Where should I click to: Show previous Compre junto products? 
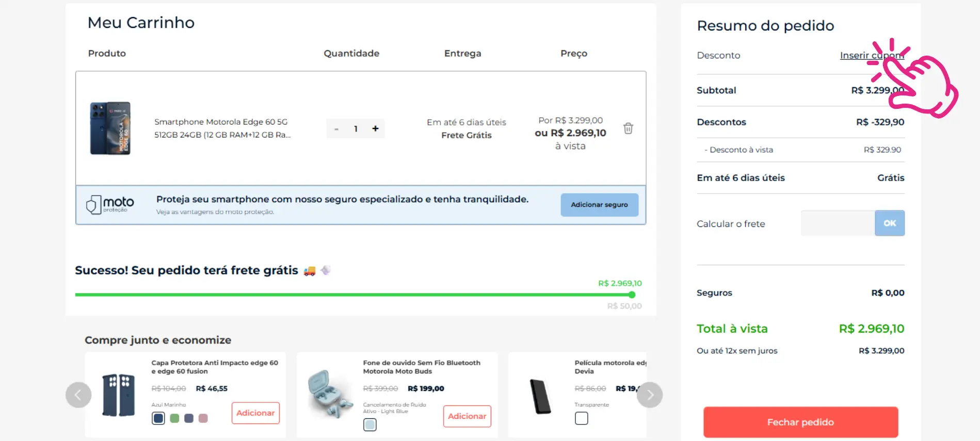pos(78,395)
